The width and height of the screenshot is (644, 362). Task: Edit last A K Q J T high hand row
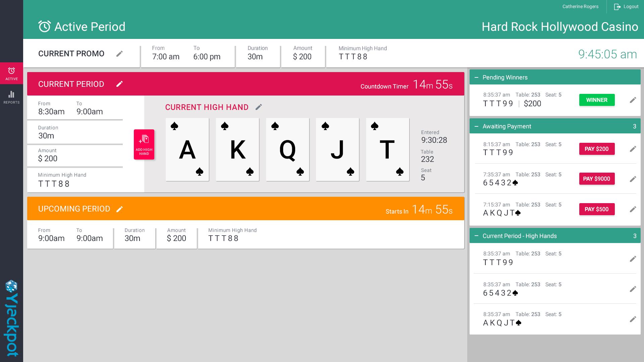pos(633,319)
